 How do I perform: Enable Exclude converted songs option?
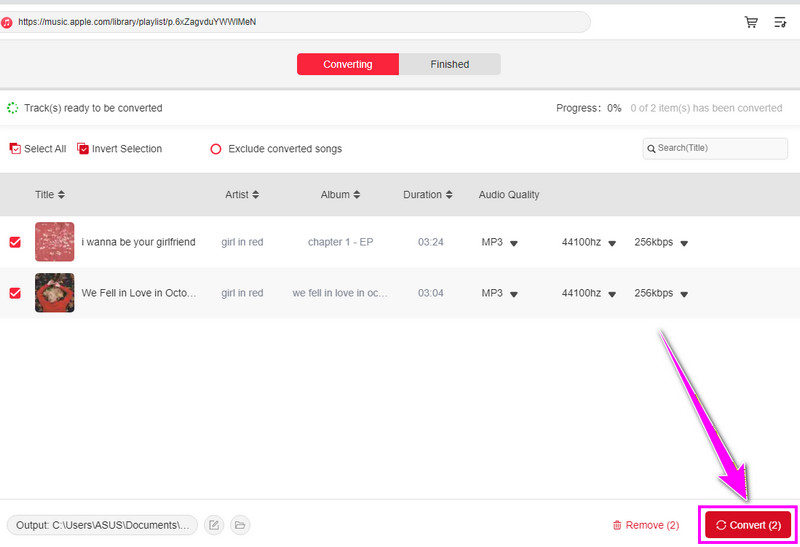[215, 149]
